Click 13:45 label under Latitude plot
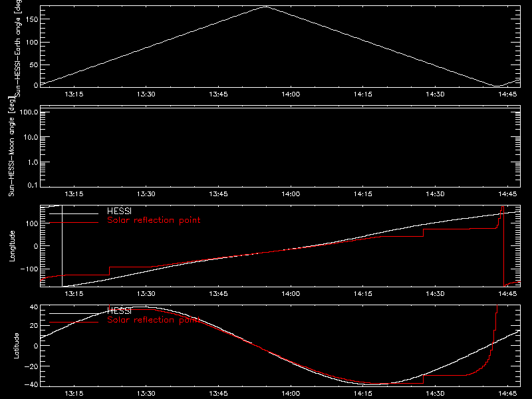Image resolution: width=532 pixels, height=399 pixels. [x=219, y=394]
